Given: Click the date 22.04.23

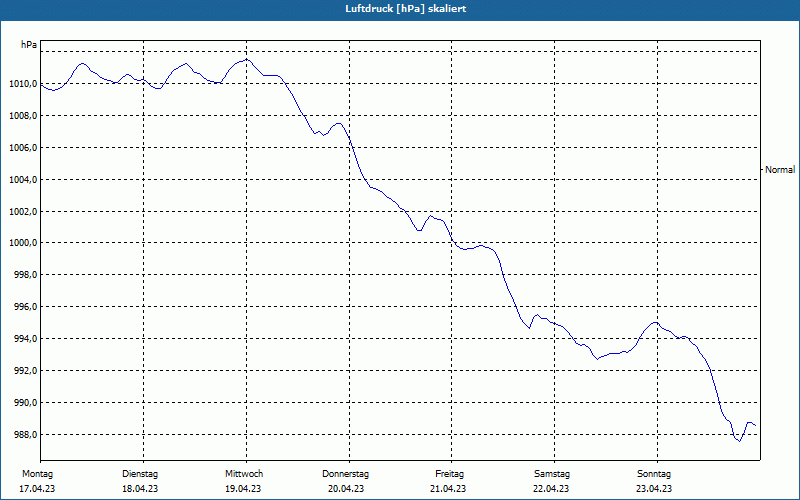Looking at the screenshot, I should (x=551, y=489).
